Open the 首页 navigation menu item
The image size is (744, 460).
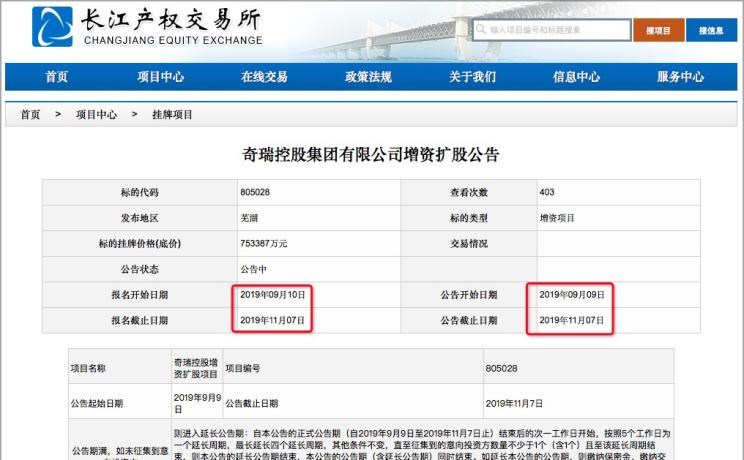click(56, 76)
